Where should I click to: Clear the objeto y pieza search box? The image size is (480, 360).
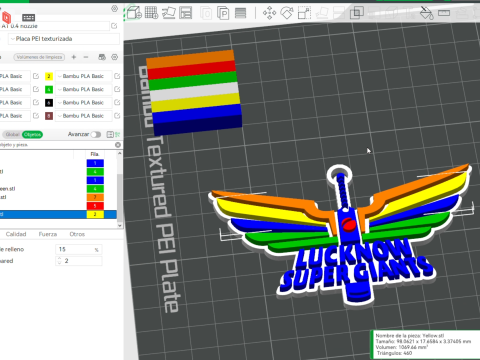pos(118,145)
